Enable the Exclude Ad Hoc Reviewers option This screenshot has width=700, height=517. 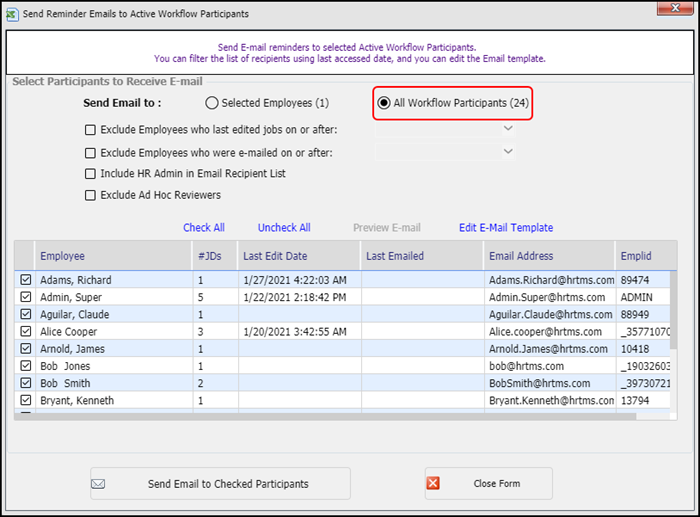[x=91, y=195]
